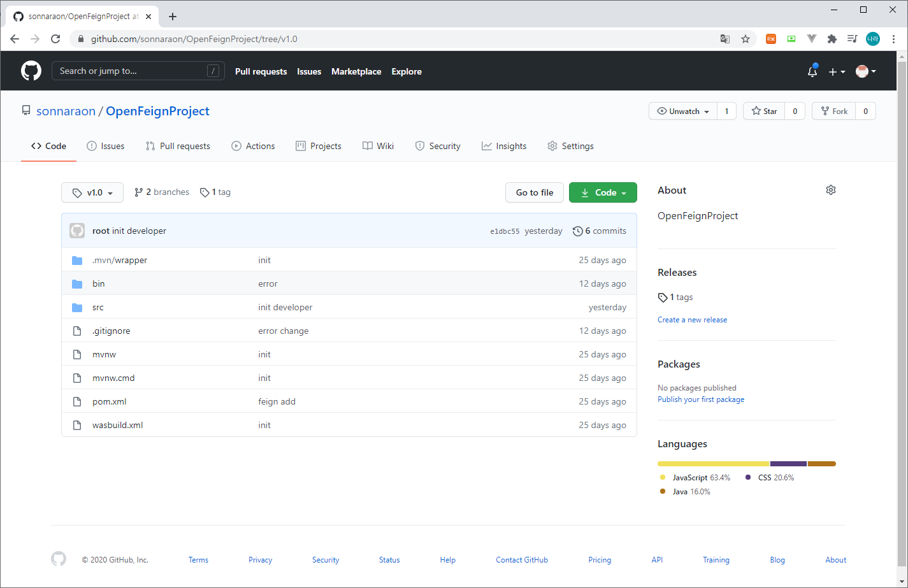Open GitHub home via the Octocat logo
The image size is (908, 588).
pyautogui.click(x=31, y=71)
